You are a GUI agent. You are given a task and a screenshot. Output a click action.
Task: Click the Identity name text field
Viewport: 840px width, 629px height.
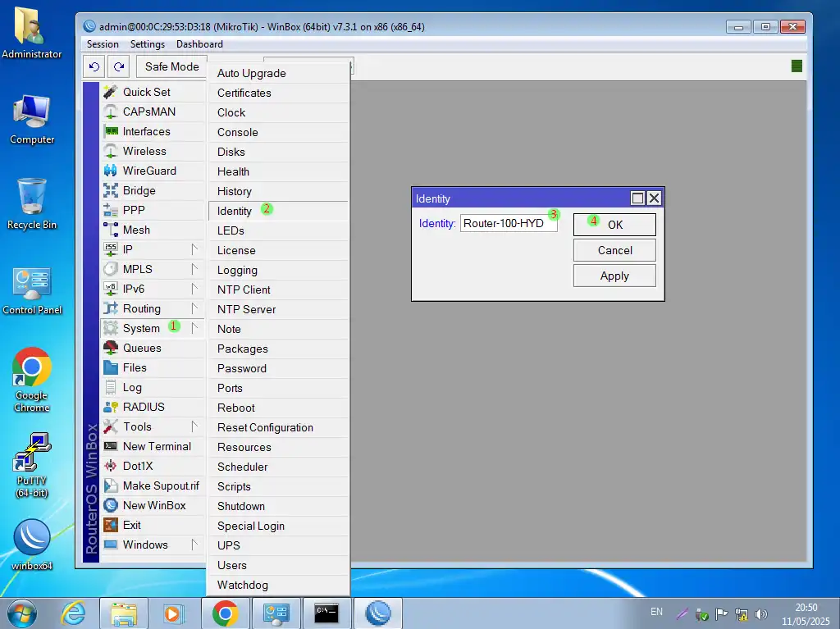[x=508, y=223]
